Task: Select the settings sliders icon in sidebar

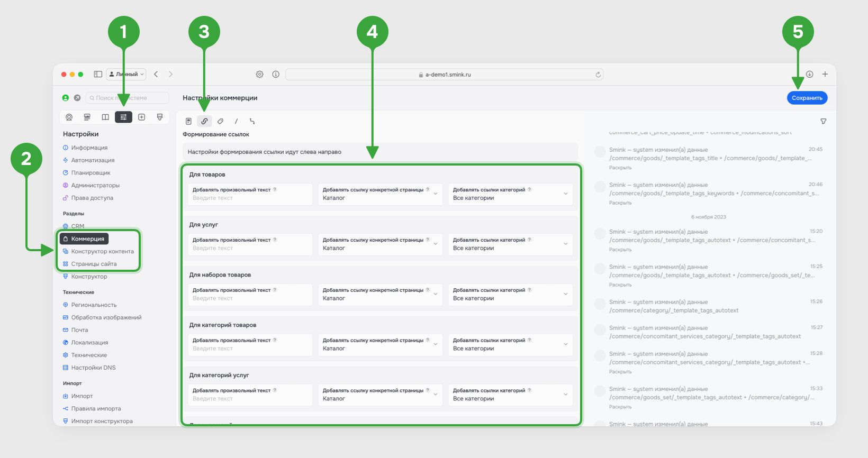Action: click(x=123, y=117)
